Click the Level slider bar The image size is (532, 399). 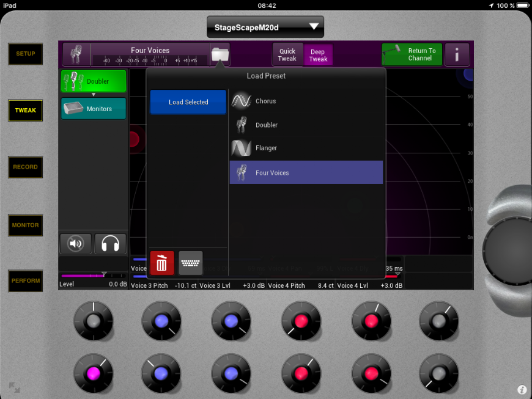93,276
